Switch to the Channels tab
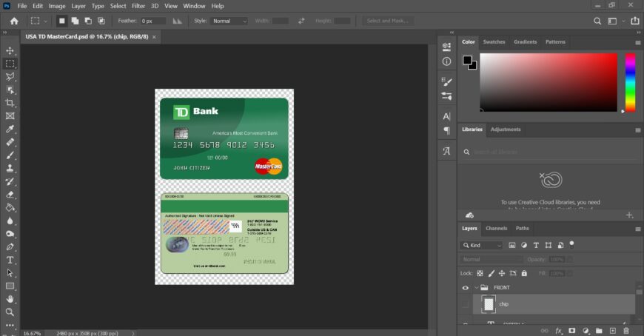Screen dimensions: 644x336 tap(496, 229)
